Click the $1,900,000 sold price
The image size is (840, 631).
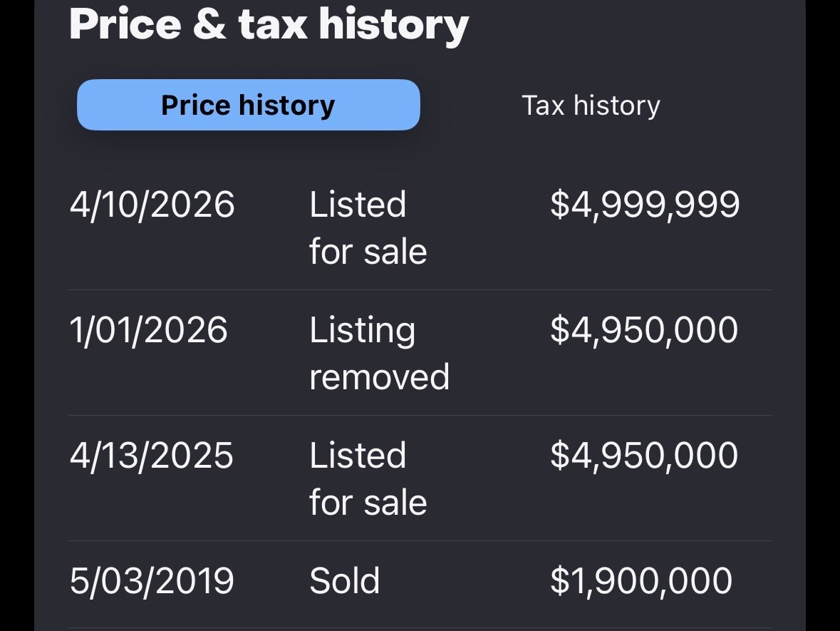pos(641,581)
